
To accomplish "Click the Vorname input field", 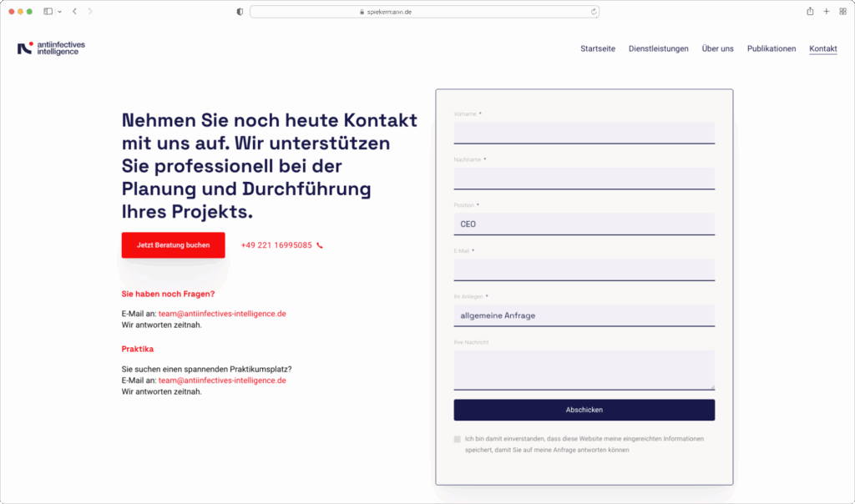I will click(584, 133).
